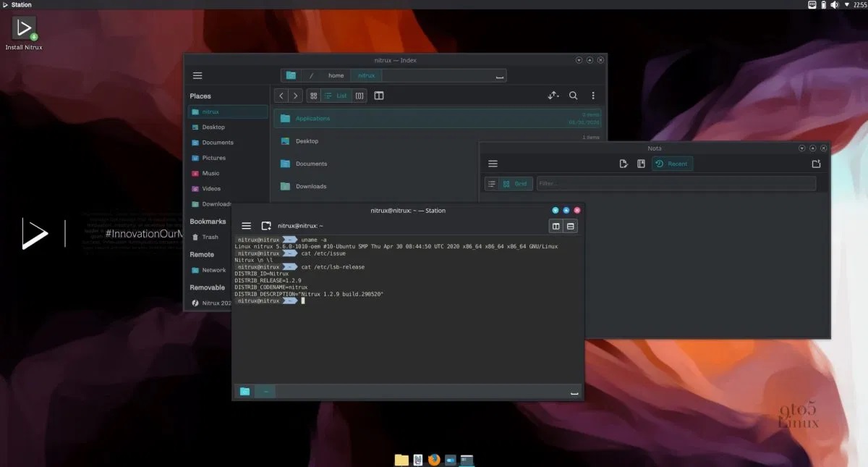Image resolution: width=868 pixels, height=467 pixels.
Task: Open Nota's hamburger menu
Action: (493, 164)
